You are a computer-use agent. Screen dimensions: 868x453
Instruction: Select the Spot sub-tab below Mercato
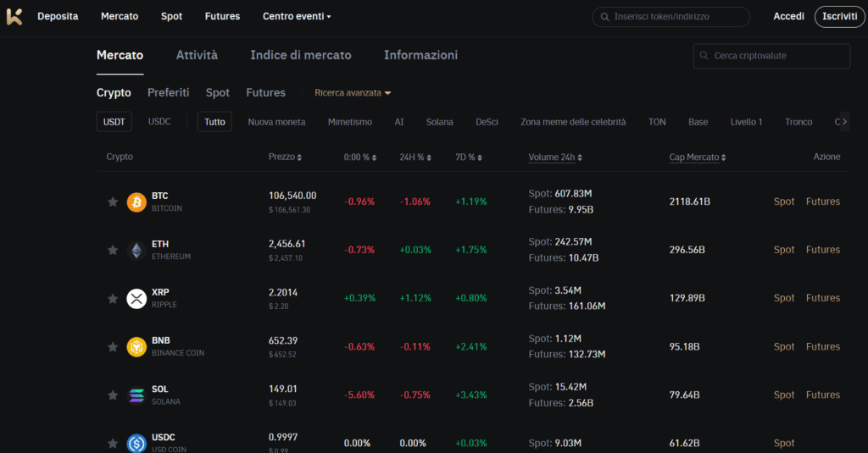click(x=218, y=93)
